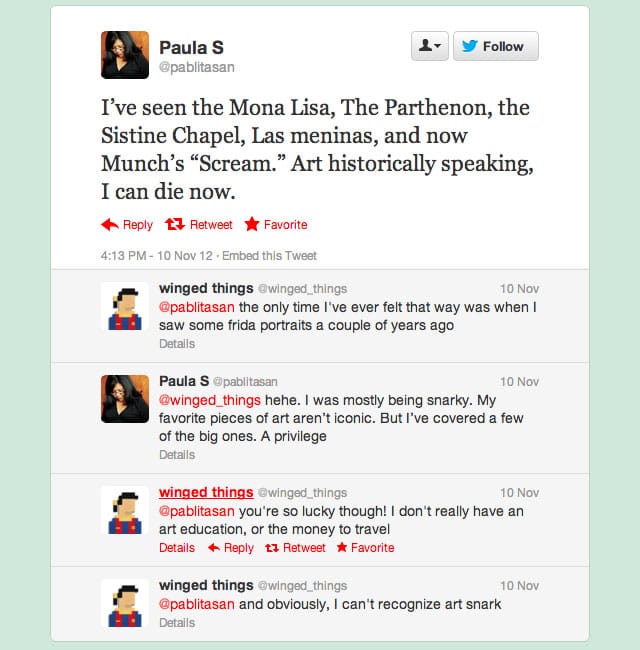640x650 pixels.
Task: Retweet the 'you're so lucky' reply
Action: point(272,548)
